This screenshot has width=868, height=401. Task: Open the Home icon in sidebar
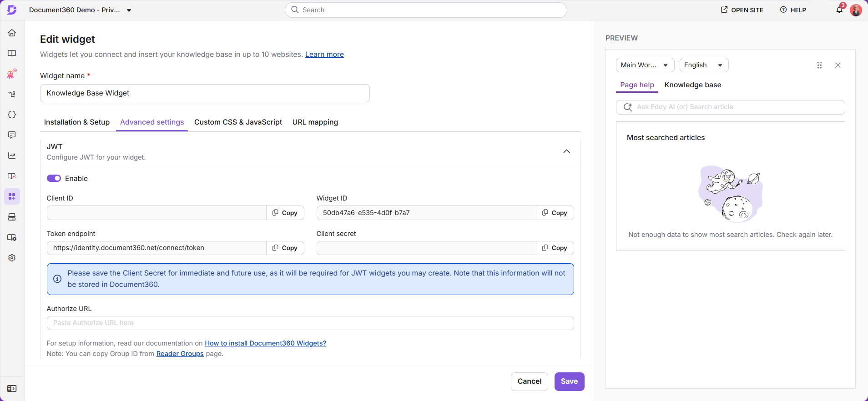[x=12, y=33]
